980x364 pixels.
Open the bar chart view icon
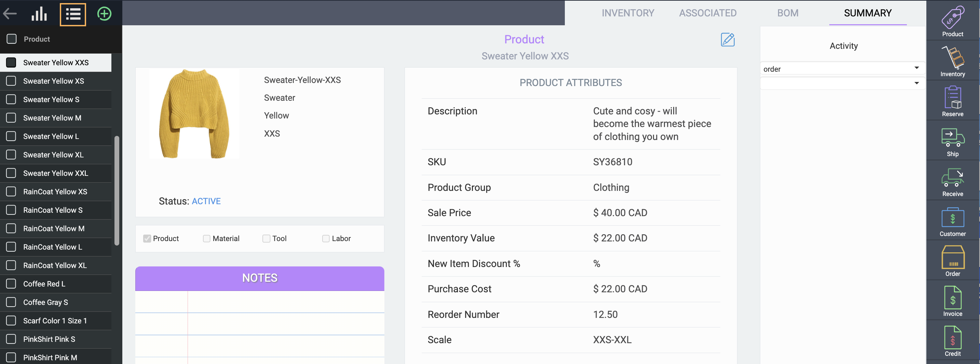39,14
